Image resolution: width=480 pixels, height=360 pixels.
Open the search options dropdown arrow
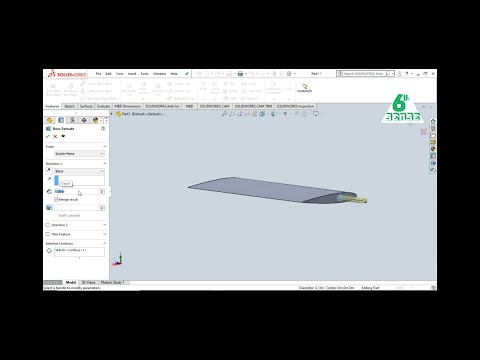click(x=393, y=74)
